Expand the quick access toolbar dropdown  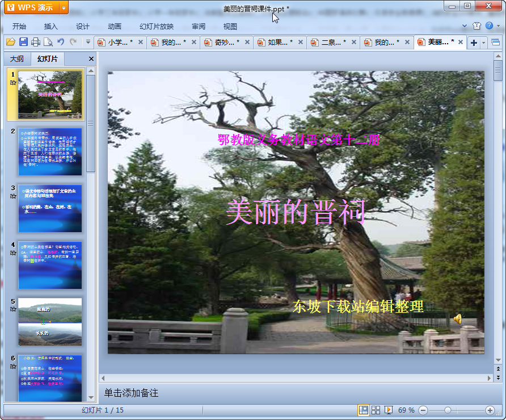88,42
